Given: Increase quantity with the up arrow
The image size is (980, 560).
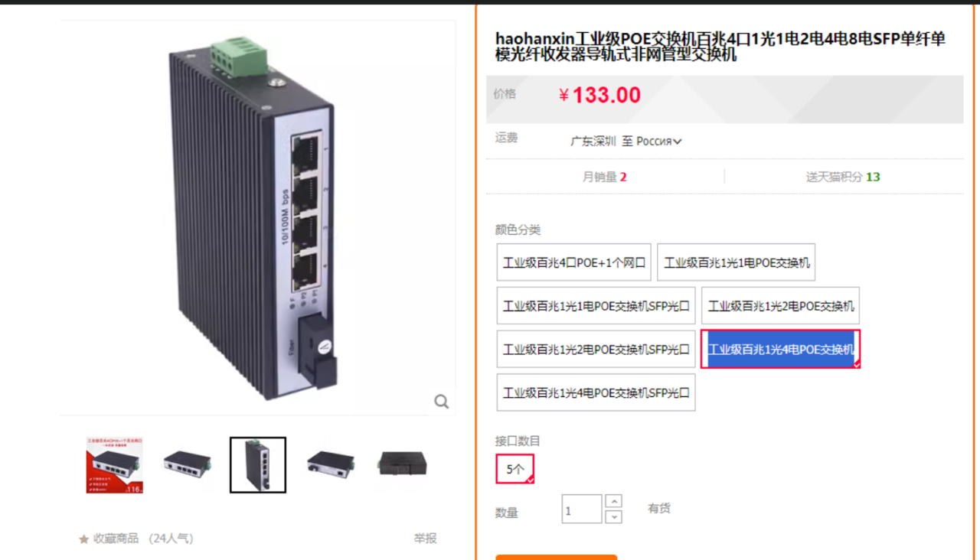Looking at the screenshot, I should pyautogui.click(x=613, y=501).
